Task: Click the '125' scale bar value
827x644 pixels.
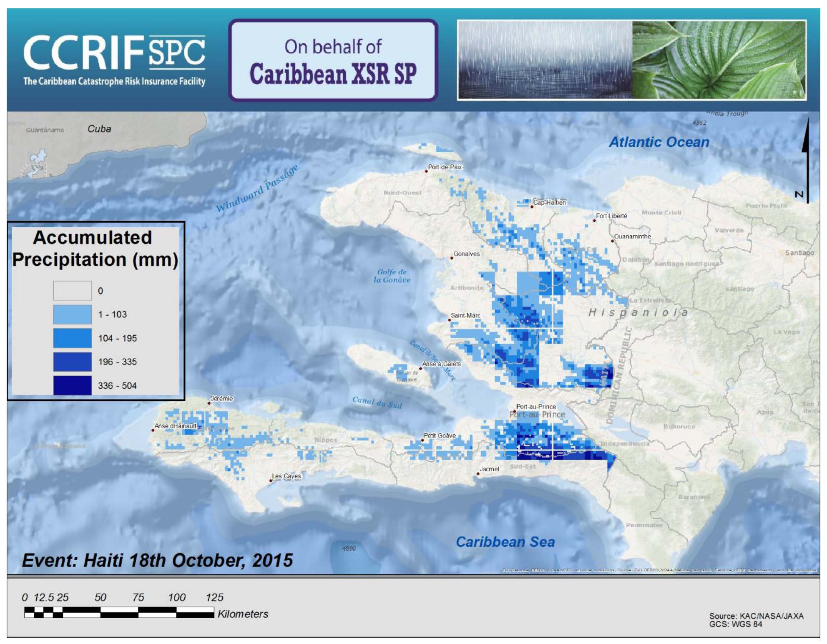Action: pyautogui.click(x=214, y=597)
